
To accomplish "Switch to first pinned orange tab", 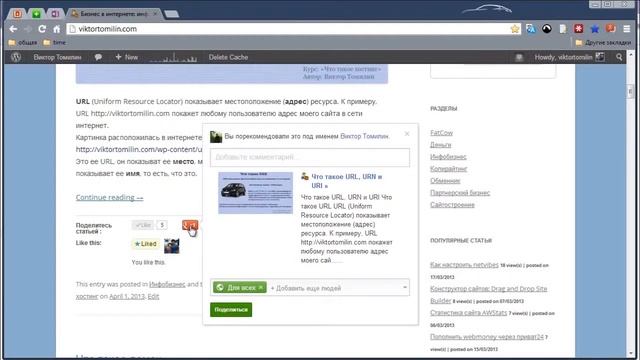I will pos(17,14).
